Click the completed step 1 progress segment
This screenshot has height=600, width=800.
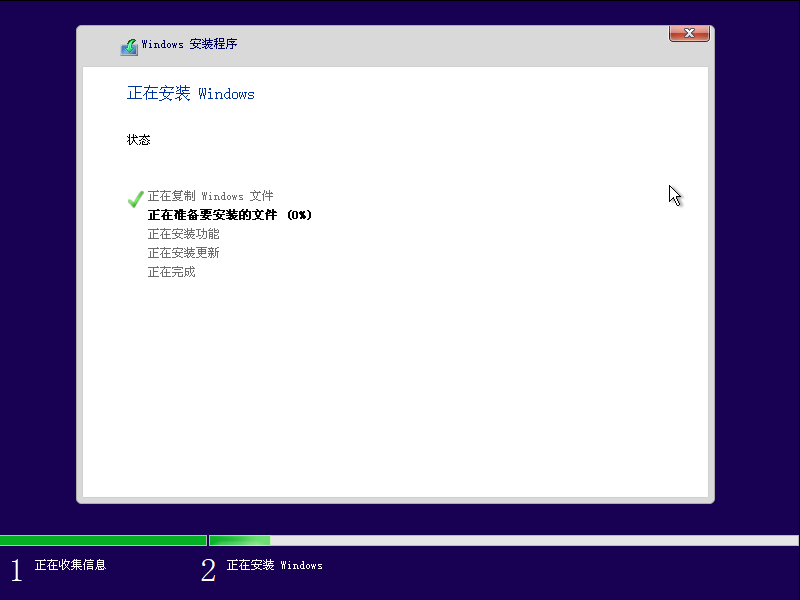[x=103, y=540]
